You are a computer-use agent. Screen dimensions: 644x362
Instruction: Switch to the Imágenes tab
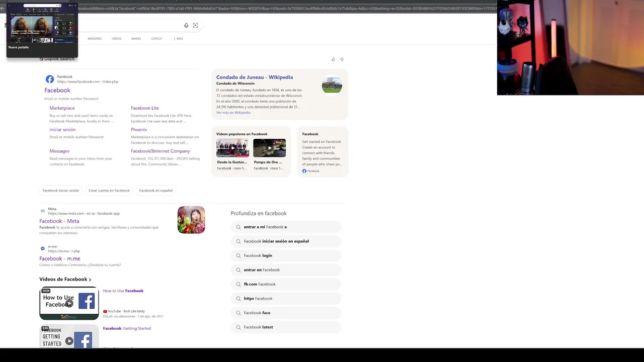pyautogui.click(x=95, y=39)
